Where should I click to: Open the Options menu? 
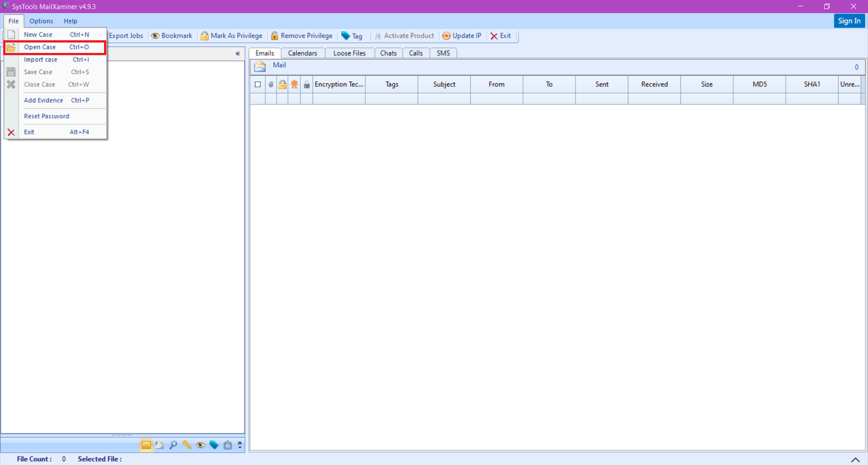pos(41,21)
